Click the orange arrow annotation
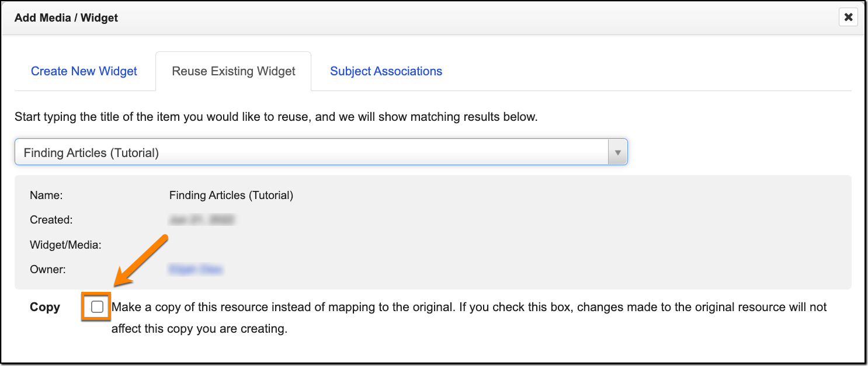This screenshot has height=366, width=868. pyautogui.click(x=142, y=260)
